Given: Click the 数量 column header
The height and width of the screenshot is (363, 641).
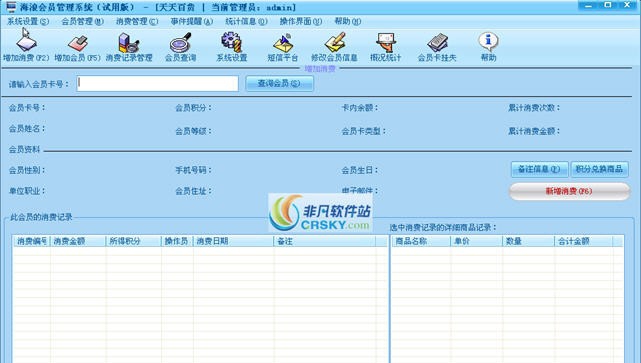Looking at the screenshot, I should (x=528, y=241).
